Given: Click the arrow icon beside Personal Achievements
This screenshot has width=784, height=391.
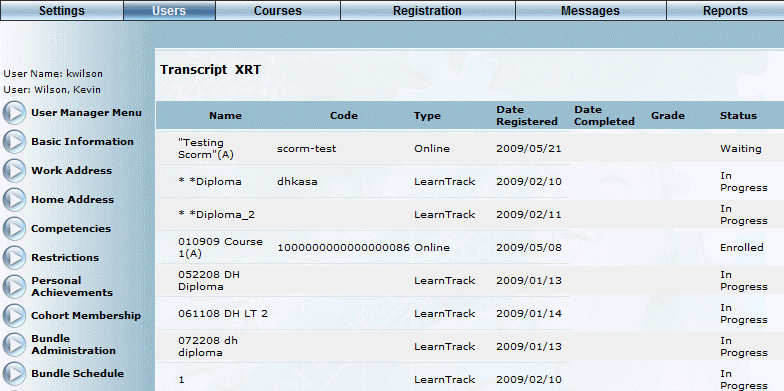Looking at the screenshot, I should pyautogui.click(x=14, y=286).
